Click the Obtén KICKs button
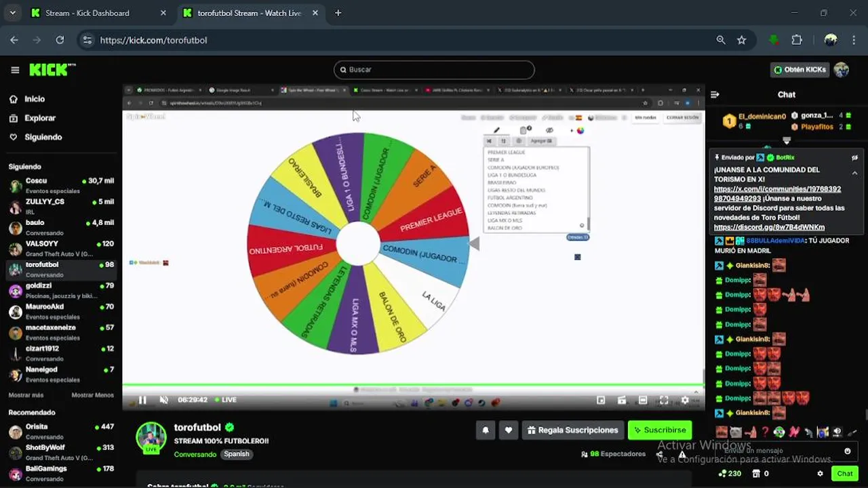868x488 pixels. tap(800, 70)
